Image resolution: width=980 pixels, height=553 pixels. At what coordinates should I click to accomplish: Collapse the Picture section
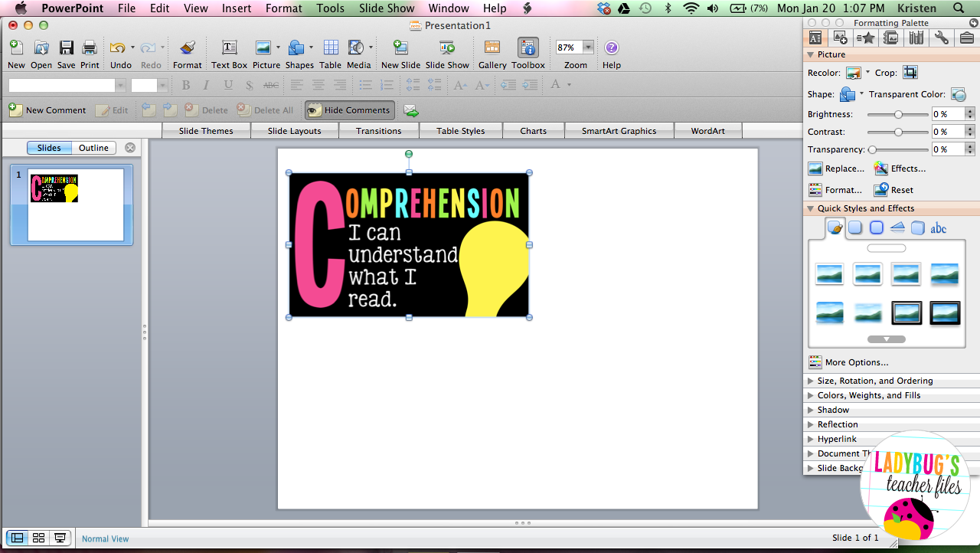pos(810,55)
